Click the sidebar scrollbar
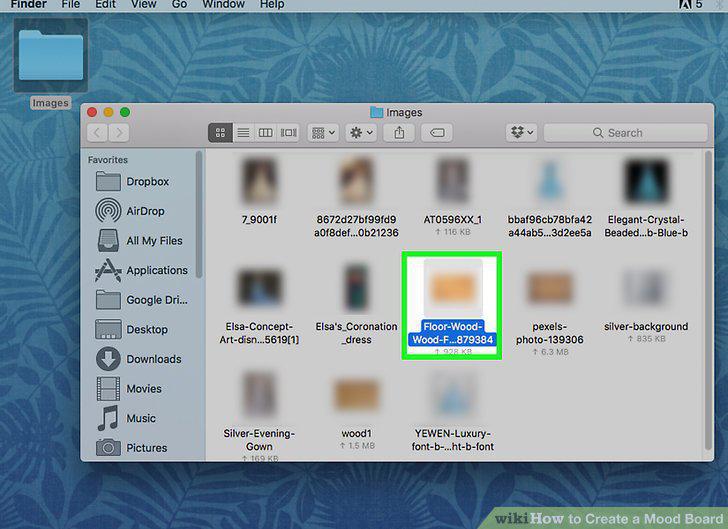Image resolution: width=728 pixels, height=529 pixels. pyautogui.click(x=200, y=214)
